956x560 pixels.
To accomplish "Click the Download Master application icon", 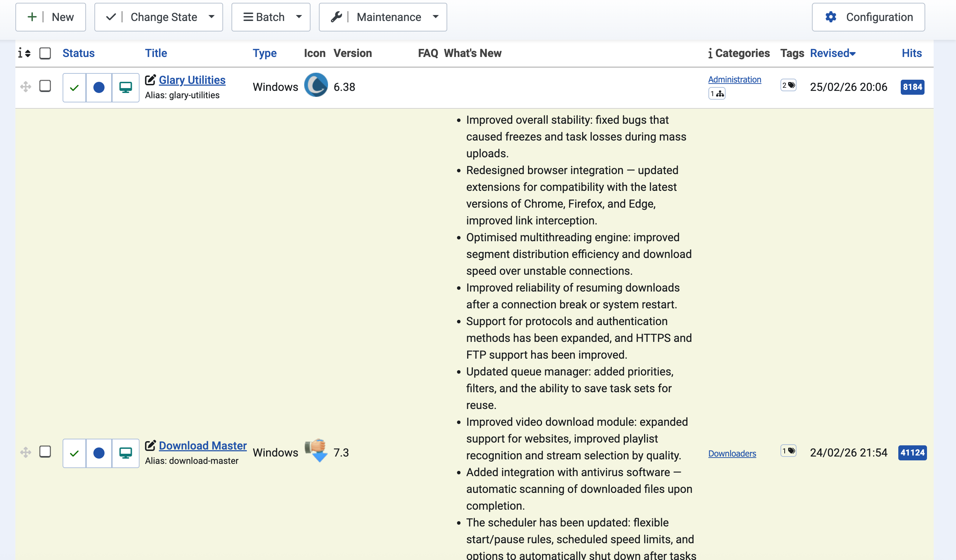I will click(316, 451).
